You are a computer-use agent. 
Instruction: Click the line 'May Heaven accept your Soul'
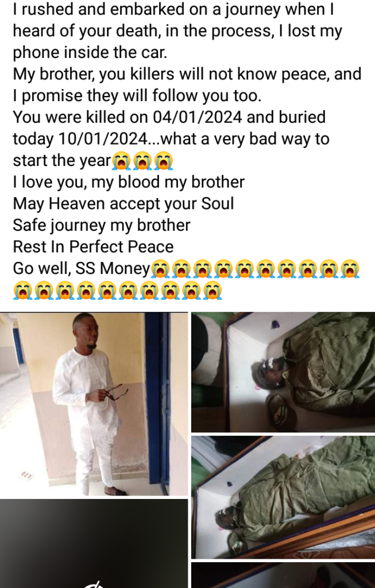(x=123, y=204)
